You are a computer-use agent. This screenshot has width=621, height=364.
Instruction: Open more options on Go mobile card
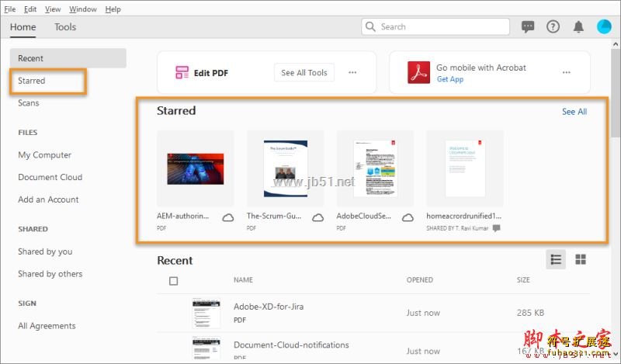[x=567, y=72]
